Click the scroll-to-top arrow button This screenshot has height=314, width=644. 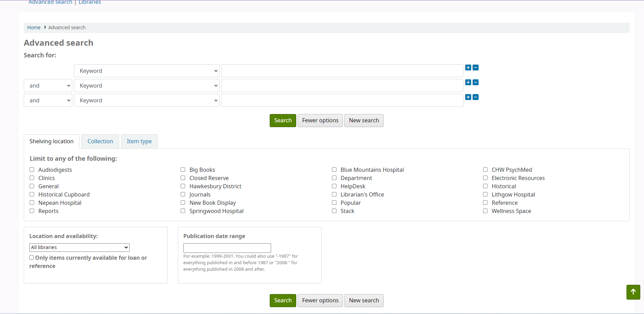[x=633, y=292]
